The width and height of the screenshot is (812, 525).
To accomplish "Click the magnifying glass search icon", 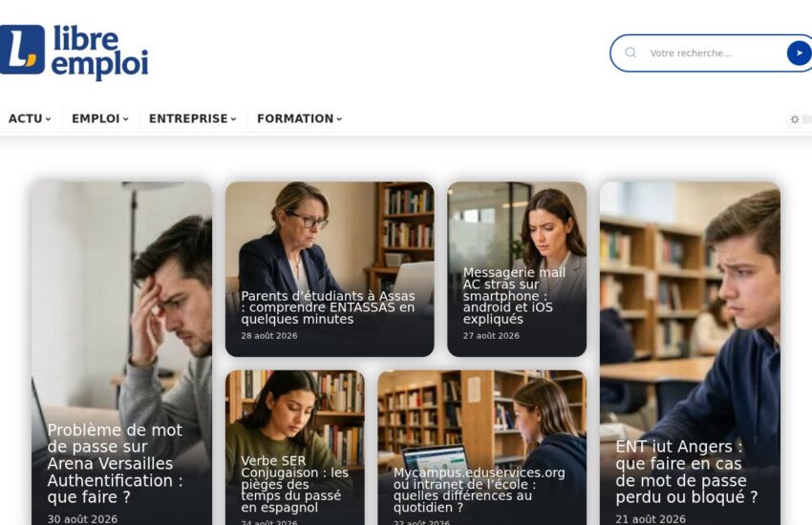I will 630,52.
